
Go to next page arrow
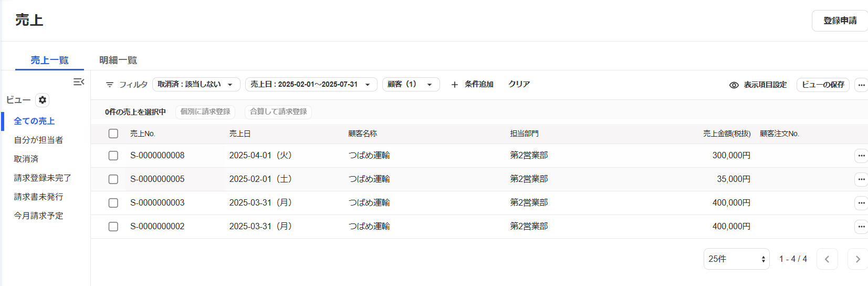[x=857, y=259]
